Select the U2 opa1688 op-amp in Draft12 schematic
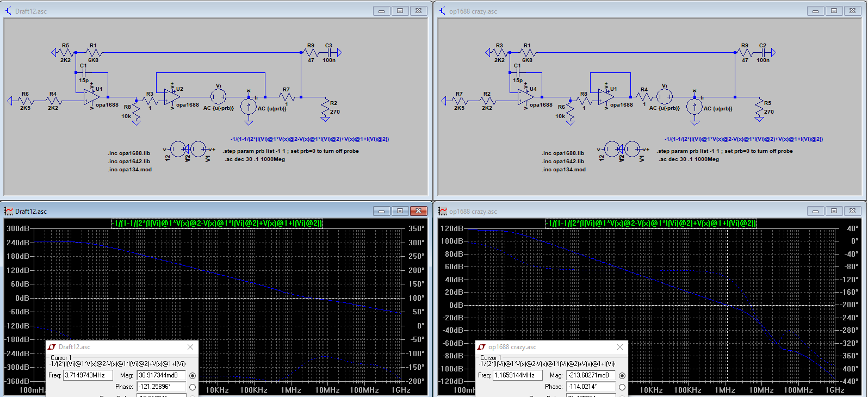The image size is (868, 397). 172,96
